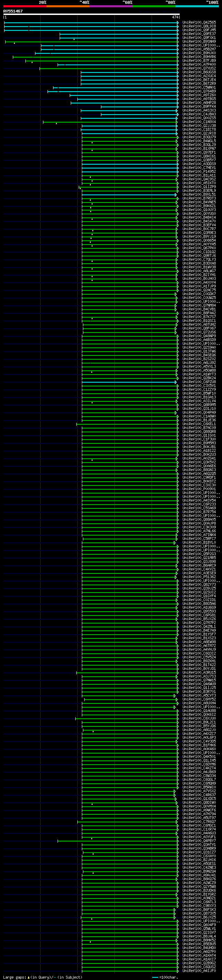Image resolution: width=222 pixels, height=980 pixels.
Task: Select hit label UniRef100_C6KEL1
Action: click(x=199, y=424)
